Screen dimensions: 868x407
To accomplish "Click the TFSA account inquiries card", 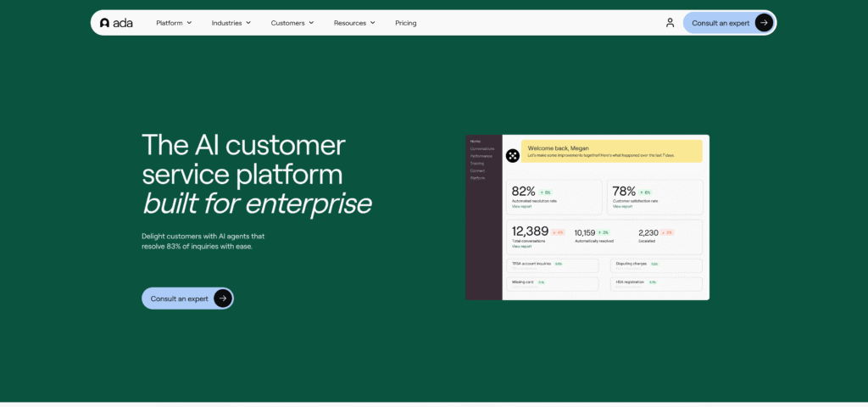I will click(552, 265).
